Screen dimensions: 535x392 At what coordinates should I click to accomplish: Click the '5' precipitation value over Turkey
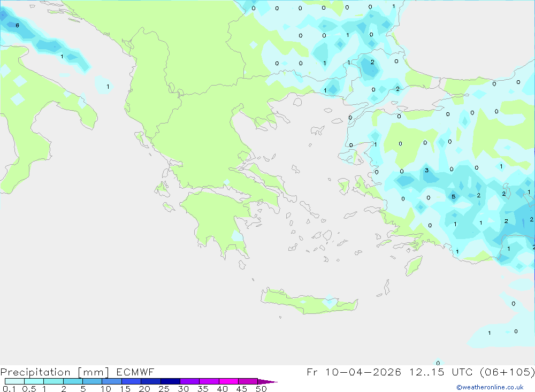coord(454,196)
